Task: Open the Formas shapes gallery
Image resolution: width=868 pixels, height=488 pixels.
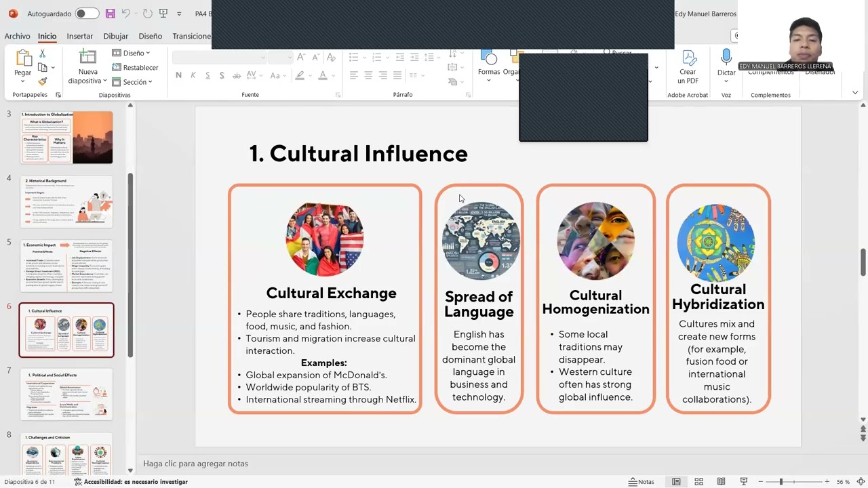Action: click(489, 65)
